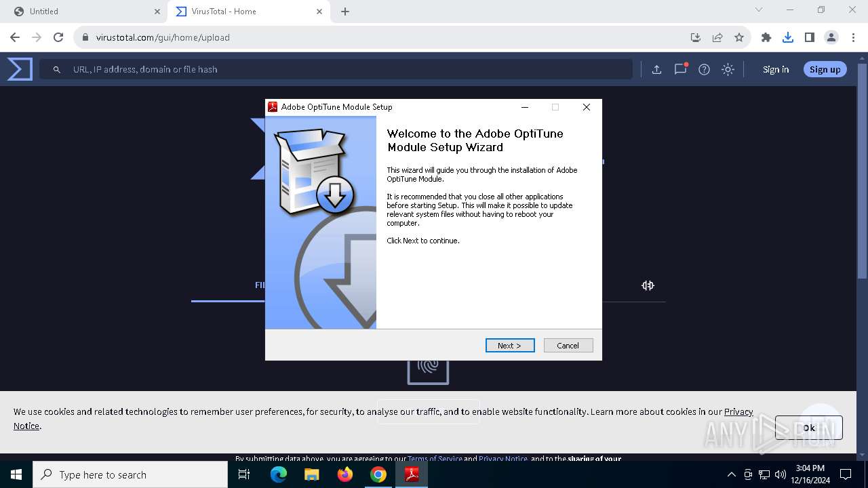
Task: Open network settings tray icon
Action: click(764, 474)
